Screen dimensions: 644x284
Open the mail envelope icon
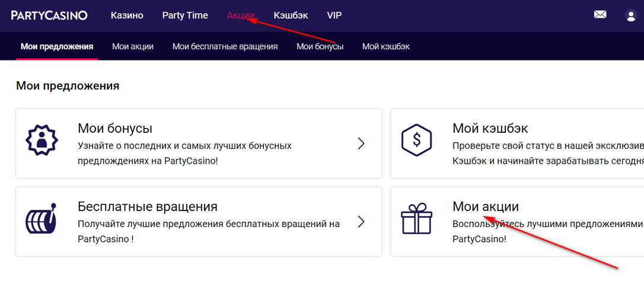coord(600,15)
